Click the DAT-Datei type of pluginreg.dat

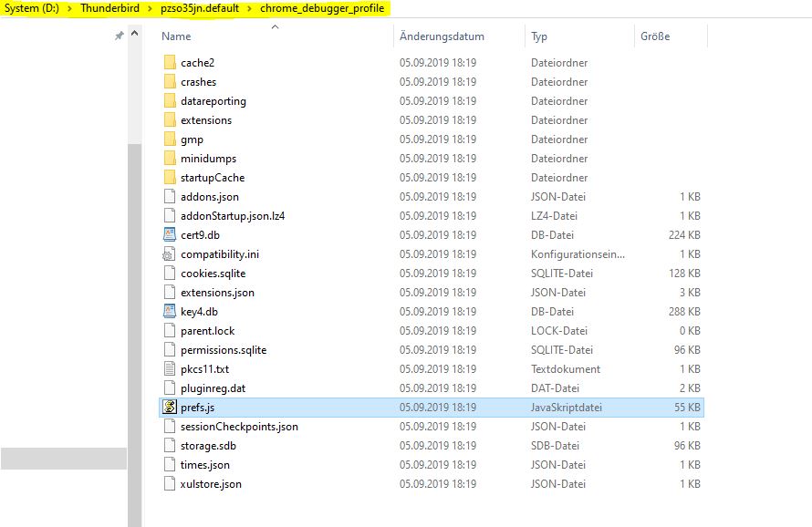[555, 388]
